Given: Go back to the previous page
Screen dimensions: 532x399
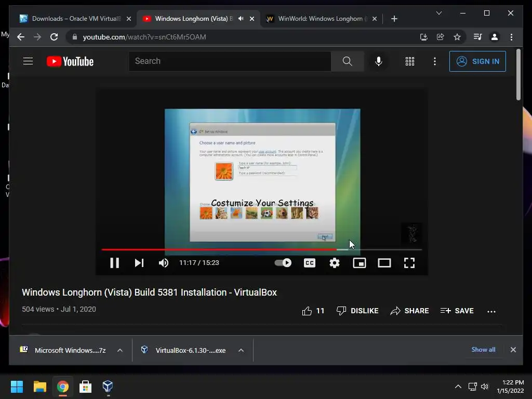Looking at the screenshot, I should coord(21,37).
